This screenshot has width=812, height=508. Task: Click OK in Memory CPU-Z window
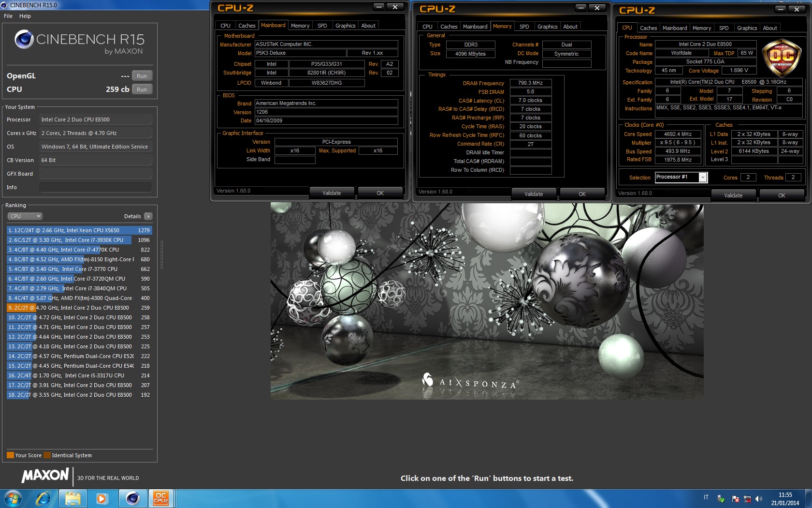582,194
